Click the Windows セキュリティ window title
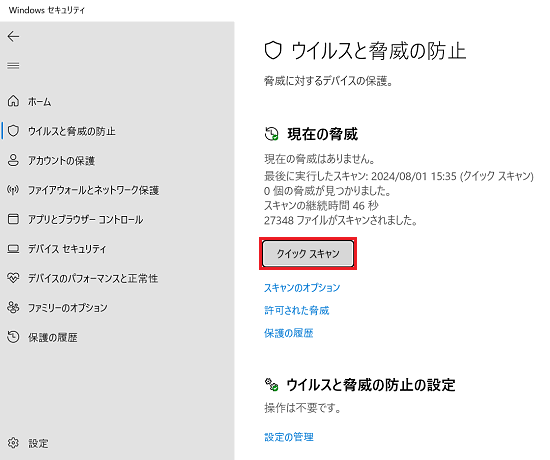Image resolution: width=550 pixels, height=460 pixels. [47, 10]
